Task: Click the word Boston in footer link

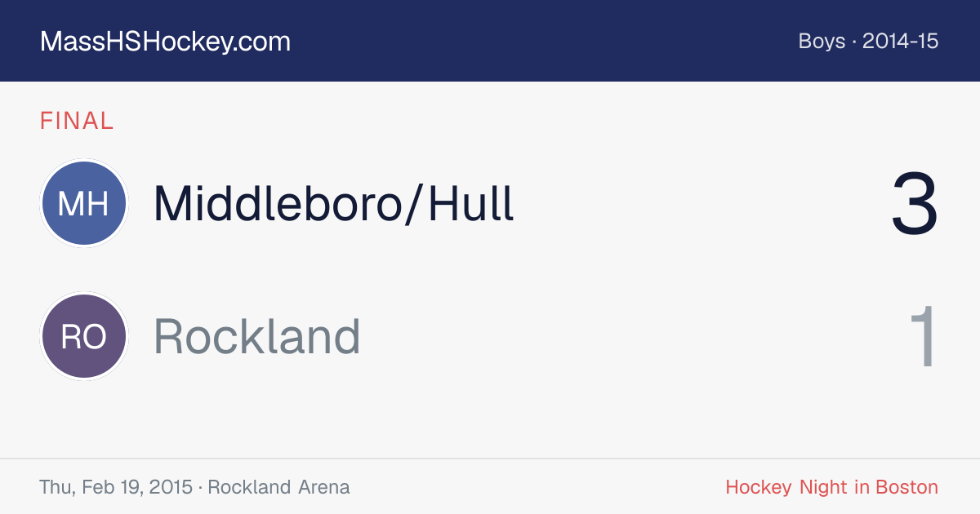Action: tap(906, 487)
